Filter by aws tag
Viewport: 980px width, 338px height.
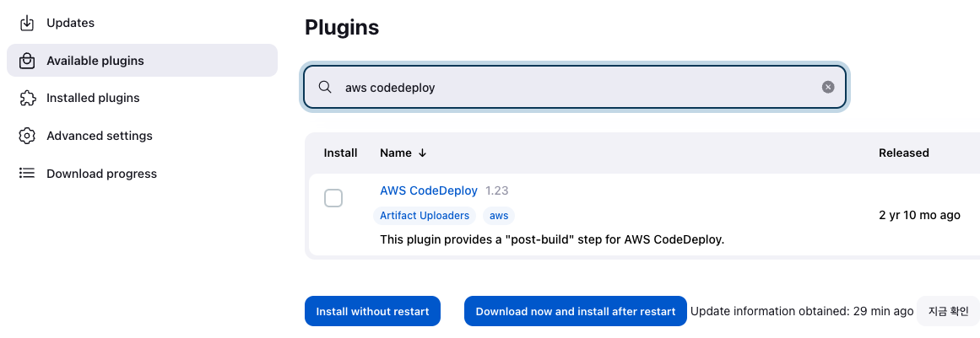499,216
